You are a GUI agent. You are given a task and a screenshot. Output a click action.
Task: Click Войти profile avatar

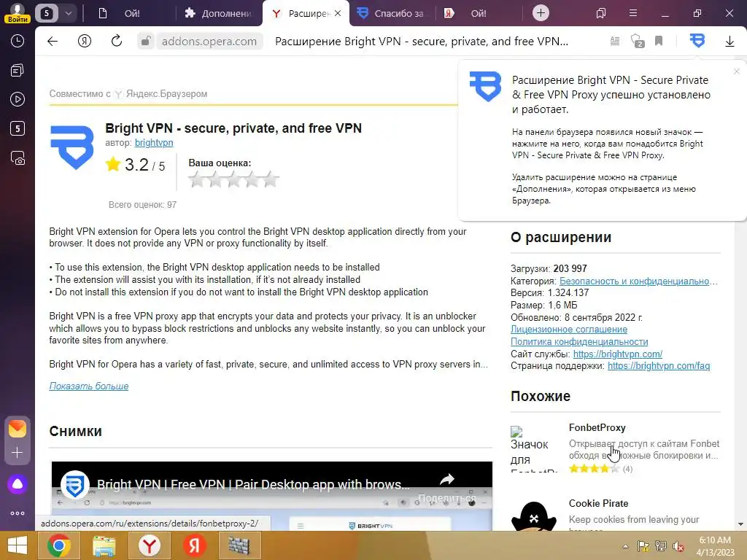(18, 13)
